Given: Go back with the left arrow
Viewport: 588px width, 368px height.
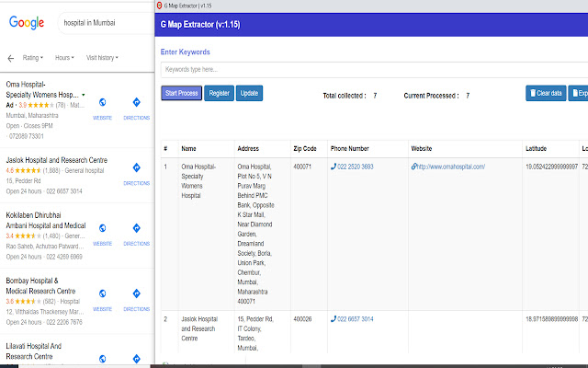Looking at the screenshot, I should [11, 58].
